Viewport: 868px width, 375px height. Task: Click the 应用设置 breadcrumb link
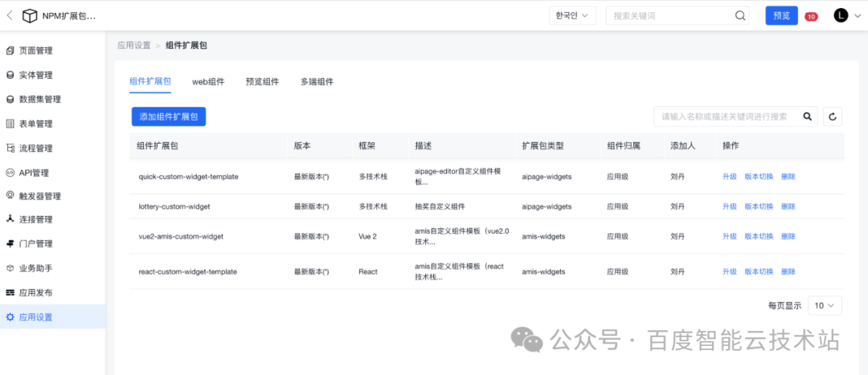134,45
